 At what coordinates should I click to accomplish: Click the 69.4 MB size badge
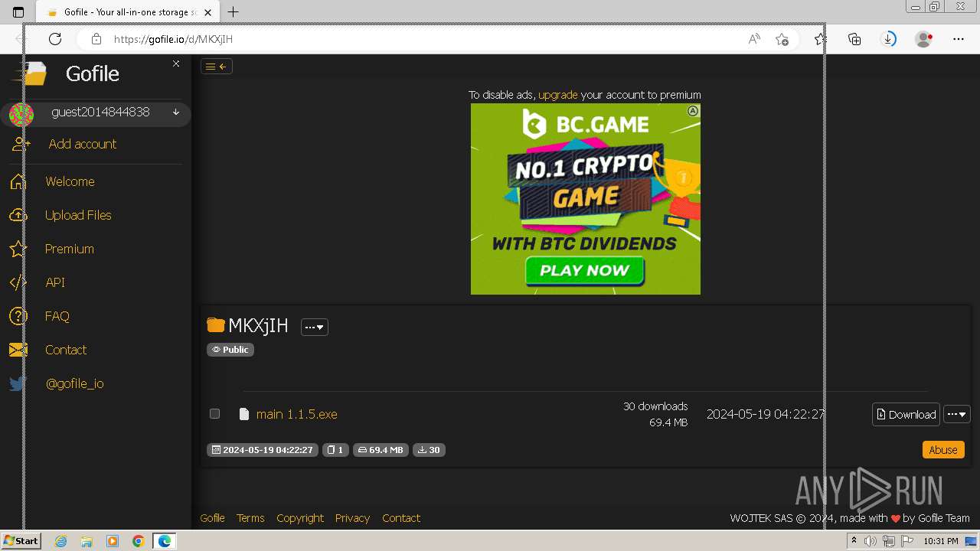point(381,450)
